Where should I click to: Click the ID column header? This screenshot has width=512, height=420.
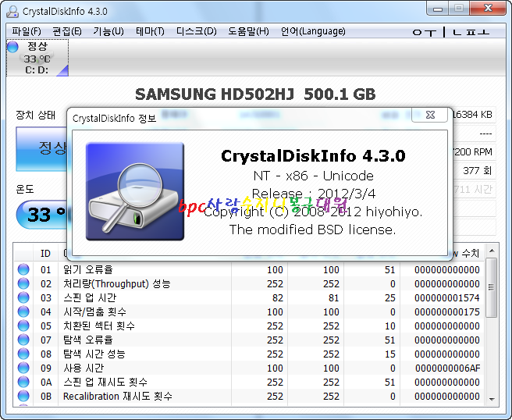coord(45,253)
